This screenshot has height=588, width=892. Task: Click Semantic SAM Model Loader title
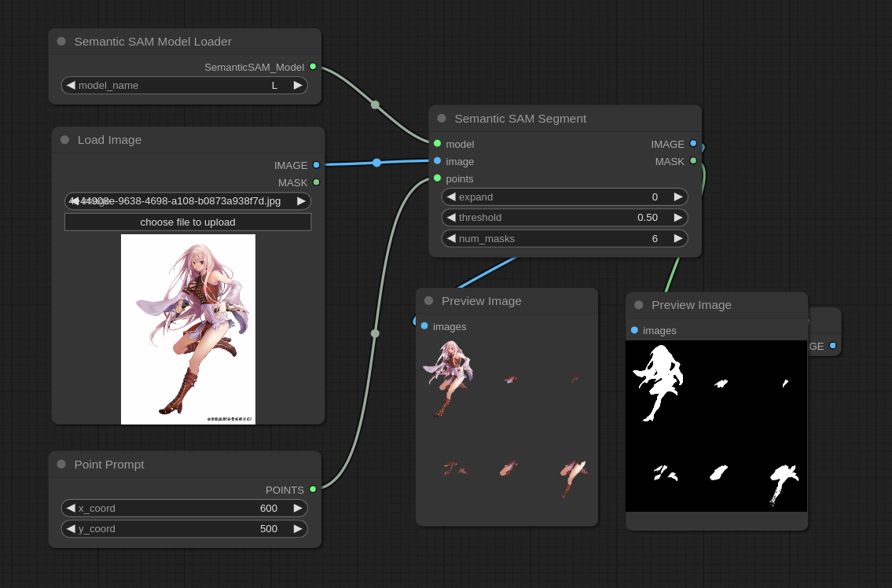tap(152, 42)
